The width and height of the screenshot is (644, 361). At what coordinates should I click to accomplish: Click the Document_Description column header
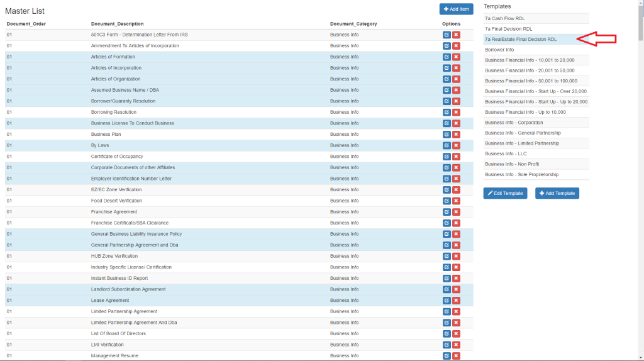[118, 25]
